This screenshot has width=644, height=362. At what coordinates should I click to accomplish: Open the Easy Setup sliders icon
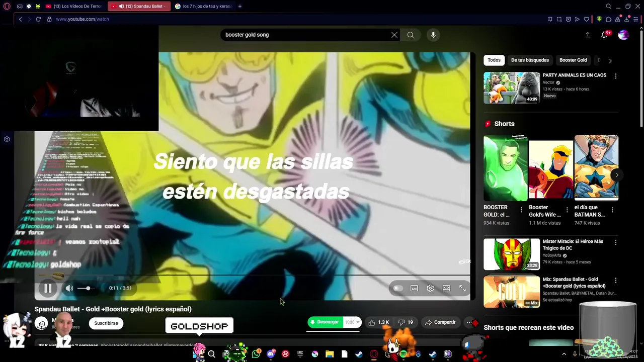(636, 19)
